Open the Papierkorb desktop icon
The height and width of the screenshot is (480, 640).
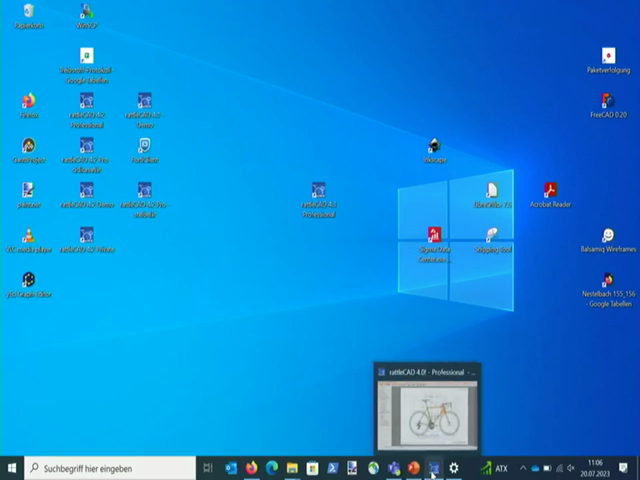pyautogui.click(x=28, y=12)
